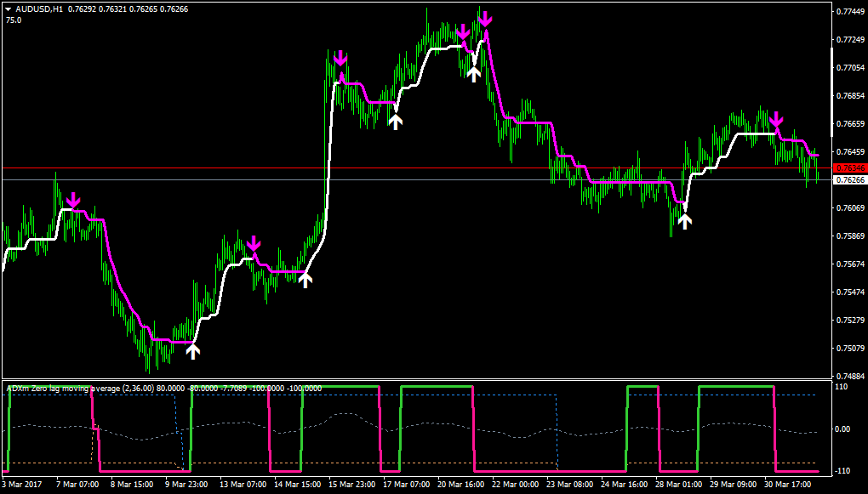Click the 0.76069 price scale value
868x494 pixels.
[851, 208]
